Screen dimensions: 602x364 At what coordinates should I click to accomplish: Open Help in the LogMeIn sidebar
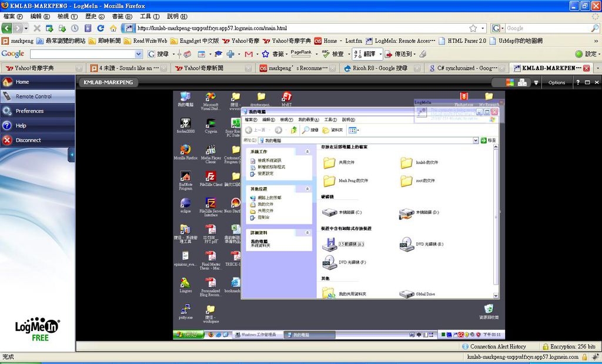click(x=37, y=126)
